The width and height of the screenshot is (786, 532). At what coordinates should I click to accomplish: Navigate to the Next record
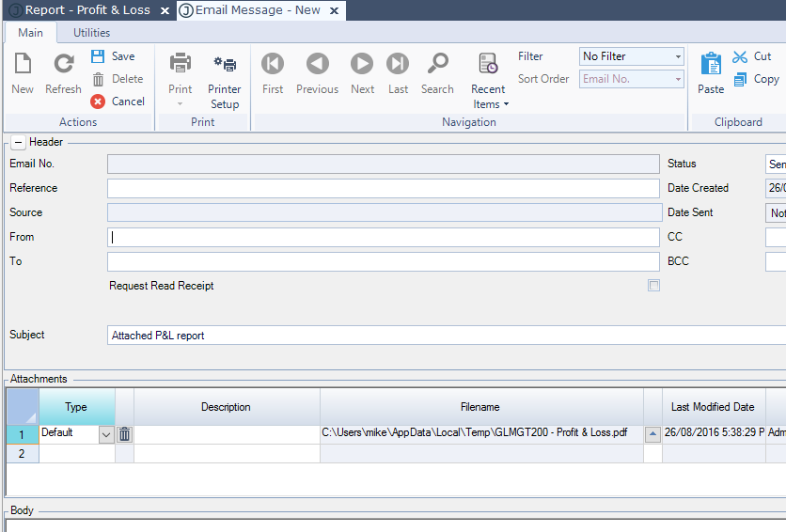click(362, 64)
